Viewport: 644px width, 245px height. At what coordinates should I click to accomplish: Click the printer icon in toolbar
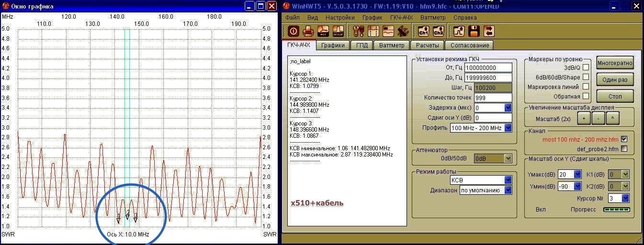point(309,31)
